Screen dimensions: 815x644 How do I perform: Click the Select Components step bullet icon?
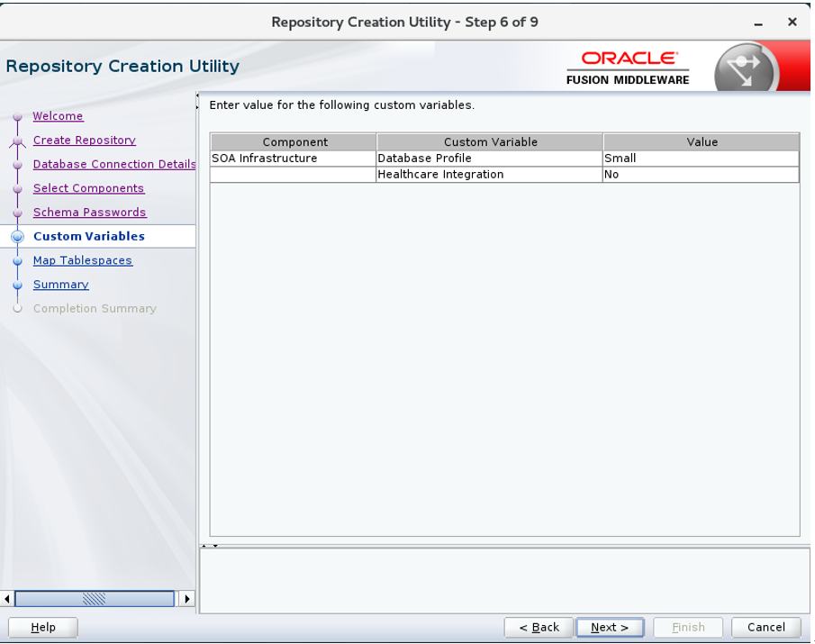[18, 188]
